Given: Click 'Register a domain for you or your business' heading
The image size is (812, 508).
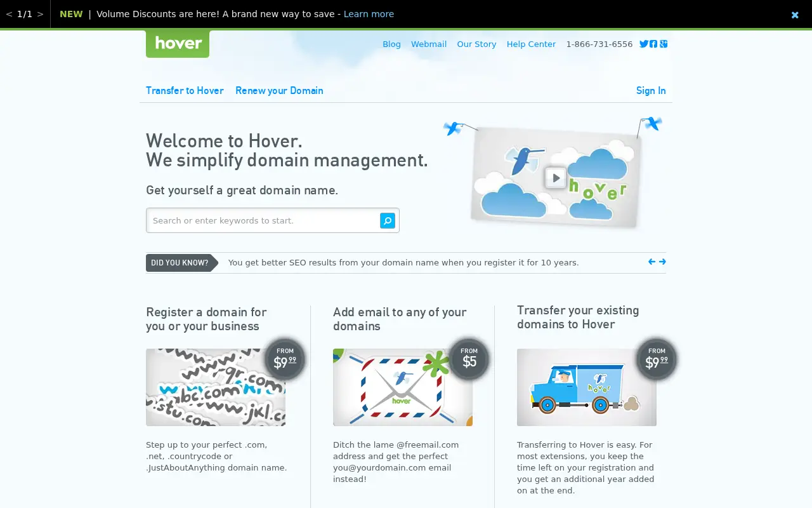Looking at the screenshot, I should pos(206,319).
